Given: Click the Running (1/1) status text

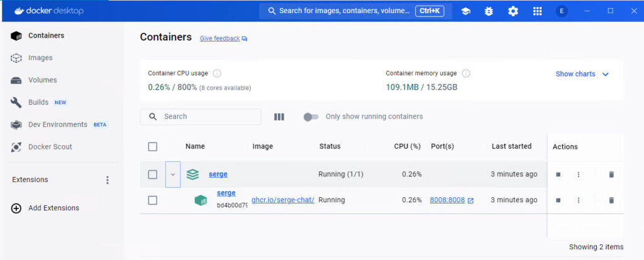Looking at the screenshot, I should (341, 175).
